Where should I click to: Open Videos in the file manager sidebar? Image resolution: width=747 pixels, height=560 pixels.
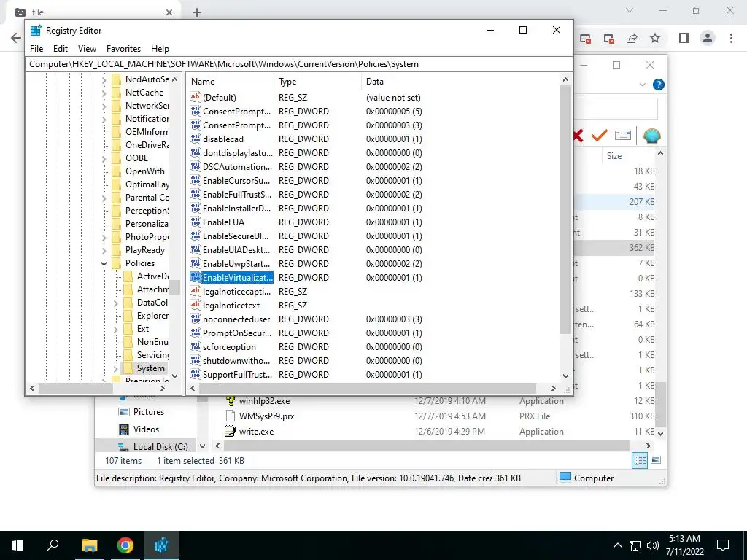pyautogui.click(x=146, y=429)
